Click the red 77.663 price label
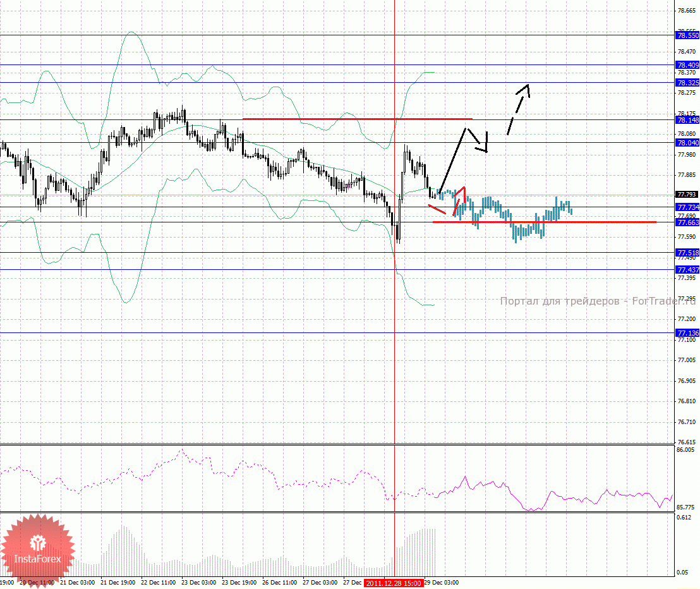The height and width of the screenshot is (589, 700). pyautogui.click(x=687, y=222)
